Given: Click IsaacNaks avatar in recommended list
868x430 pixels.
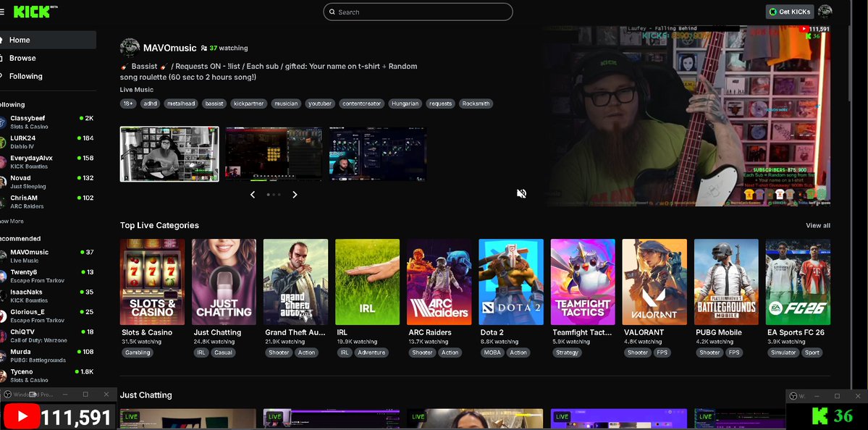Looking at the screenshot, I should (x=2, y=296).
